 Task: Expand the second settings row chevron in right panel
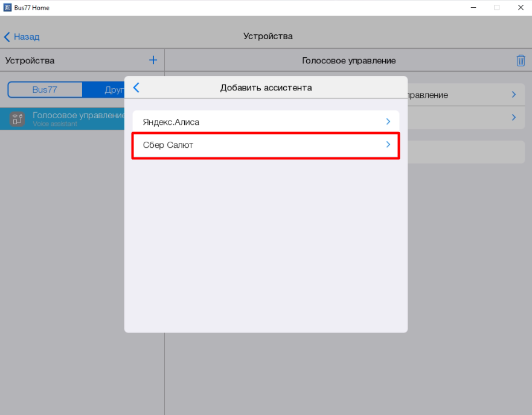[513, 118]
